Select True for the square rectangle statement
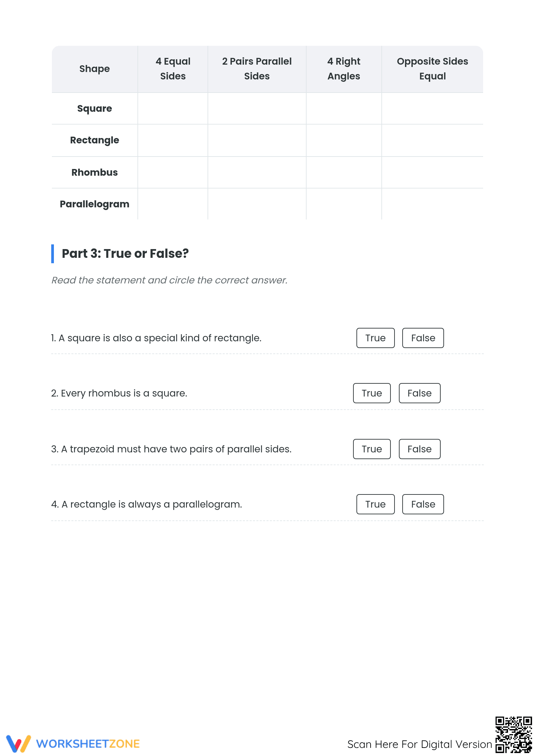The image size is (535, 756). (x=375, y=338)
